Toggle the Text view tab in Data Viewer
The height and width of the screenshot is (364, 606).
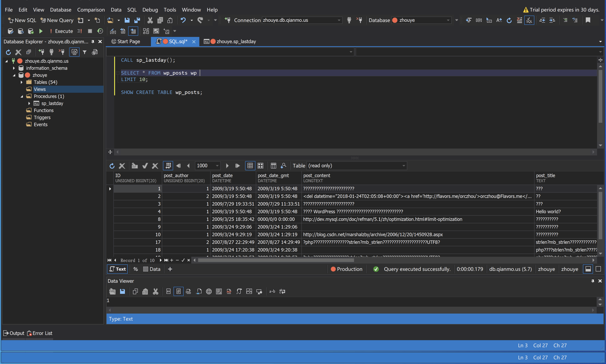[x=118, y=269]
